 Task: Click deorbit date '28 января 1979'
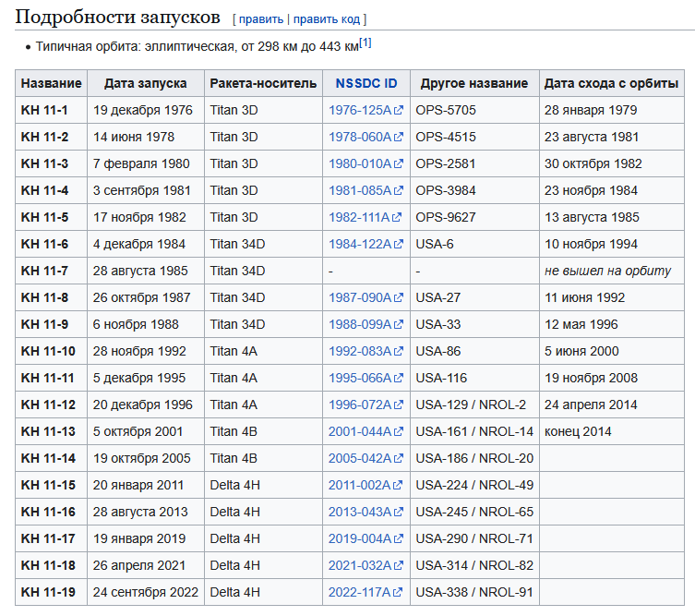click(x=591, y=110)
